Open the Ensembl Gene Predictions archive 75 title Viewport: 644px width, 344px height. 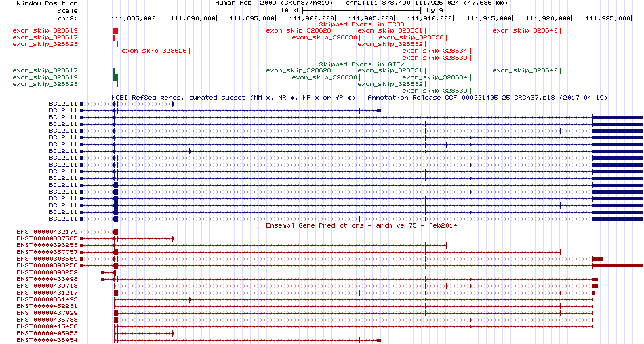point(361,225)
